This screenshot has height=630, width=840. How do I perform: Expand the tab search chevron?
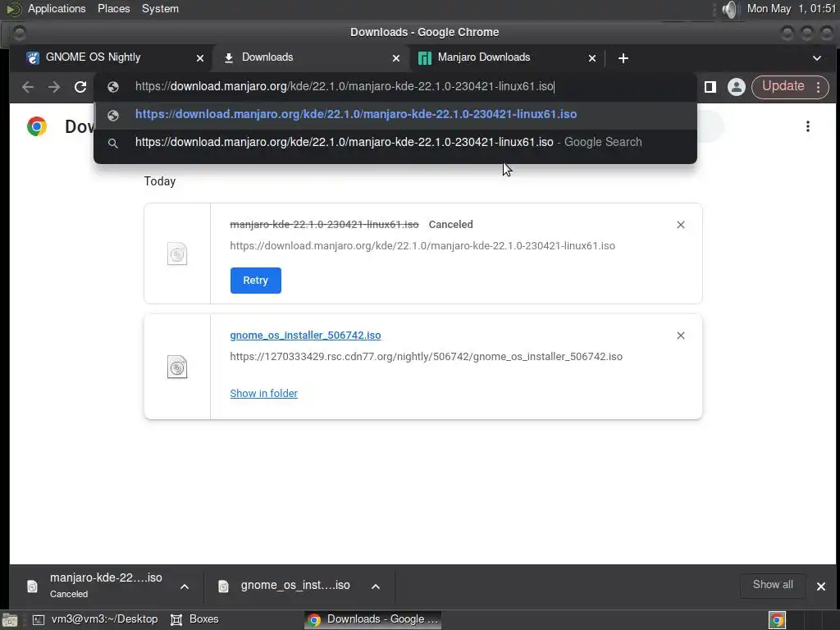click(x=817, y=58)
